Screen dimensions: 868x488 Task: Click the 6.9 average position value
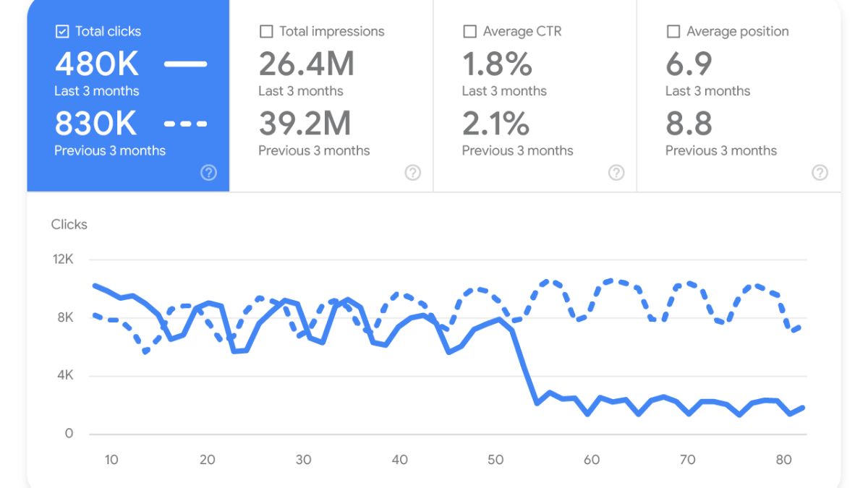(689, 64)
